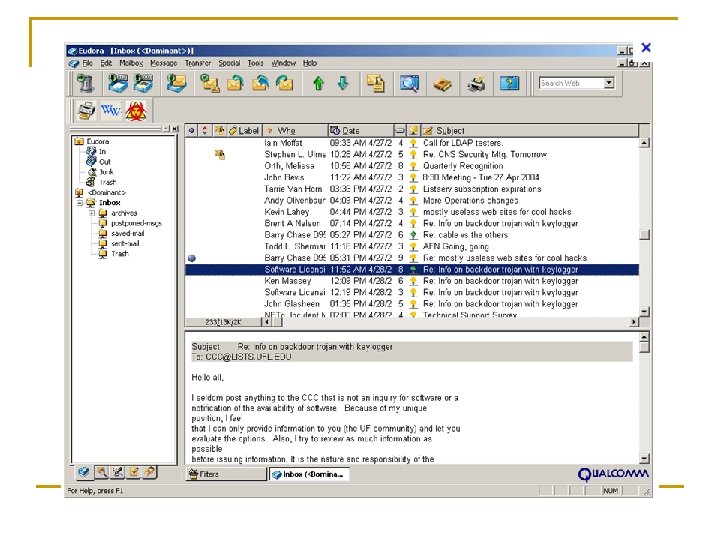Open the Transfer menu

coord(198,63)
